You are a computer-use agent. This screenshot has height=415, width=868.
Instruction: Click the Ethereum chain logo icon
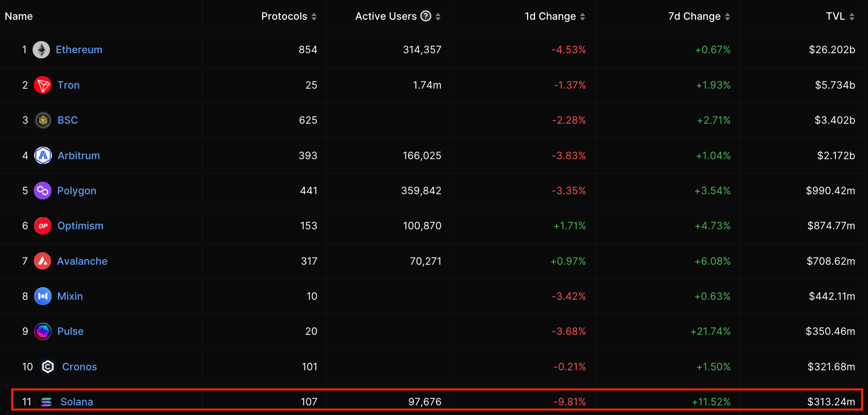pyautogui.click(x=41, y=50)
